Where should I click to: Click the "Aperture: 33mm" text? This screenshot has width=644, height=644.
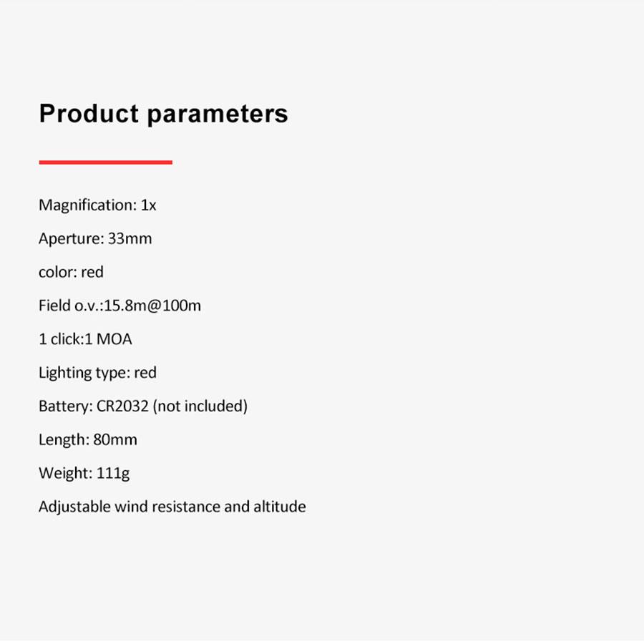[95, 239]
